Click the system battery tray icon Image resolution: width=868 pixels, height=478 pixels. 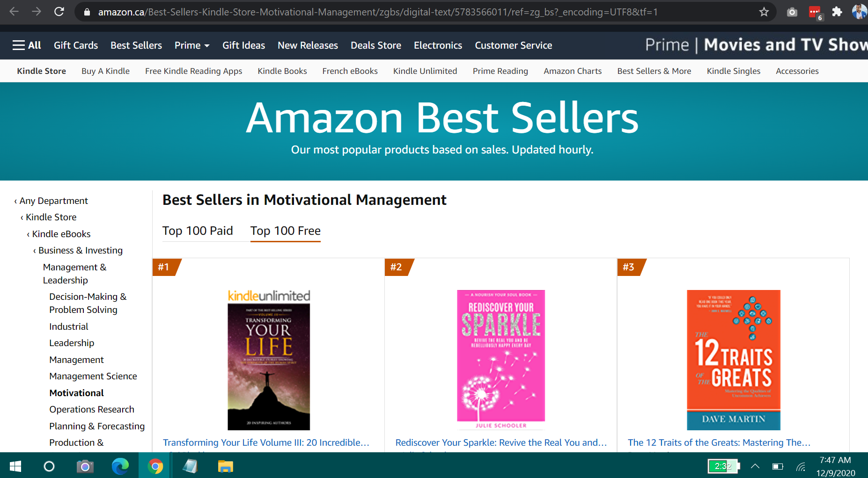[778, 466]
